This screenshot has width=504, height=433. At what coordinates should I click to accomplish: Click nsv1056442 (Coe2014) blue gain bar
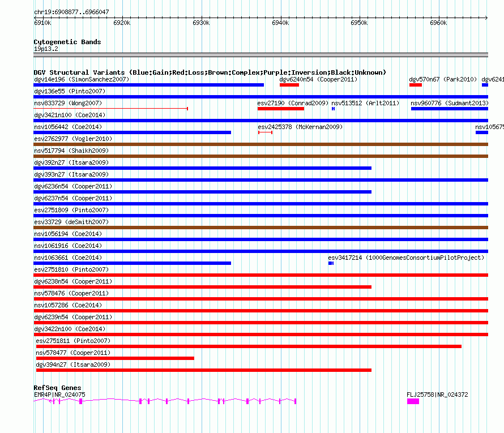[x=132, y=132]
